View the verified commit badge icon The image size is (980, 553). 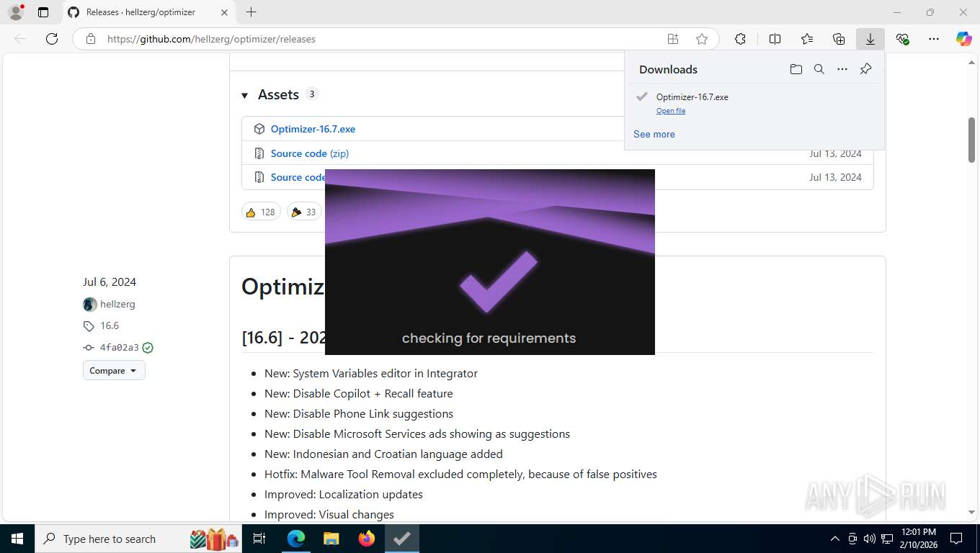[x=148, y=348]
